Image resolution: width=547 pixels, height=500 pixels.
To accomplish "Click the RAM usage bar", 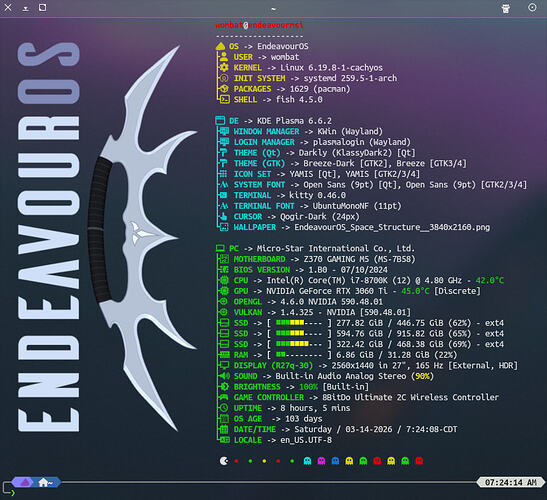I will [x=299, y=355].
